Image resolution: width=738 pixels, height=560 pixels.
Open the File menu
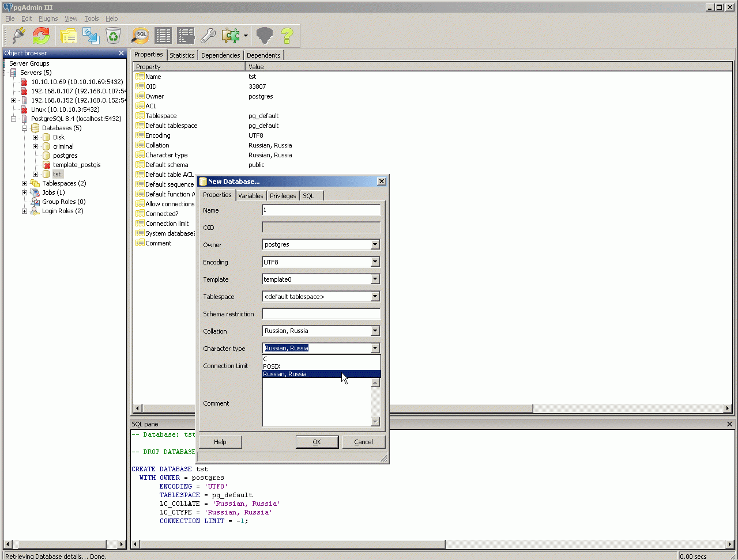click(x=10, y=18)
